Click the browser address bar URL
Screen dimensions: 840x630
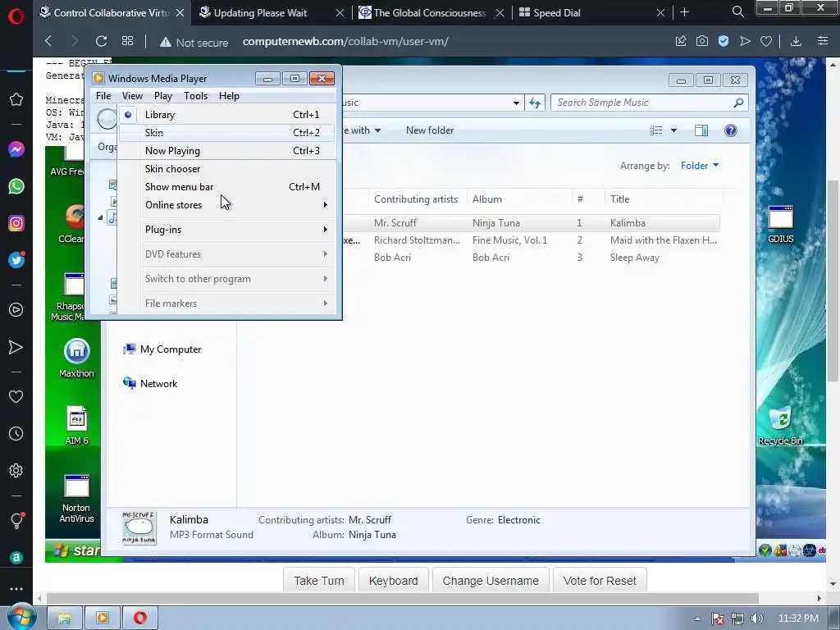click(345, 41)
